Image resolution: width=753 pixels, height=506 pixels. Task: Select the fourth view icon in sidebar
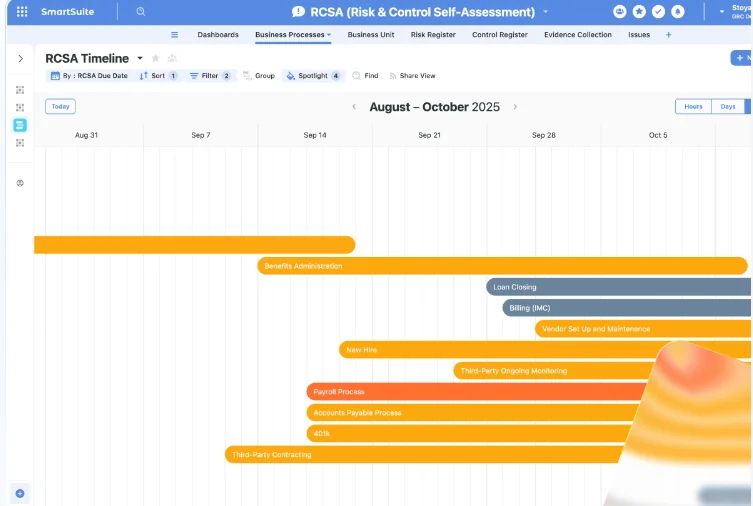point(20,143)
